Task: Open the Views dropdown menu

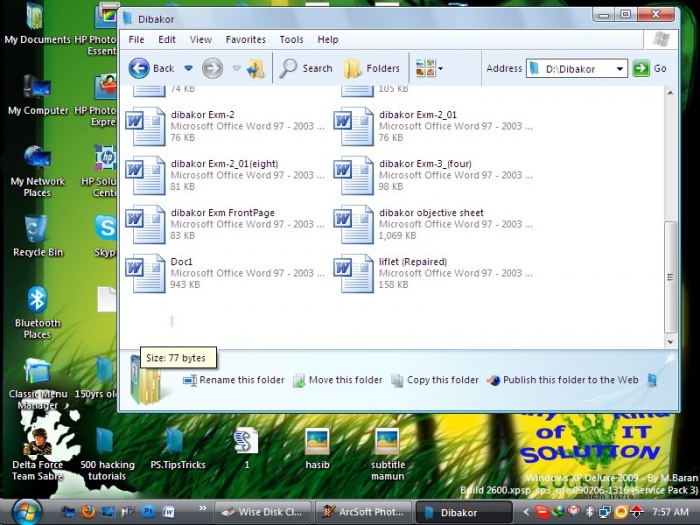Action: pos(429,68)
